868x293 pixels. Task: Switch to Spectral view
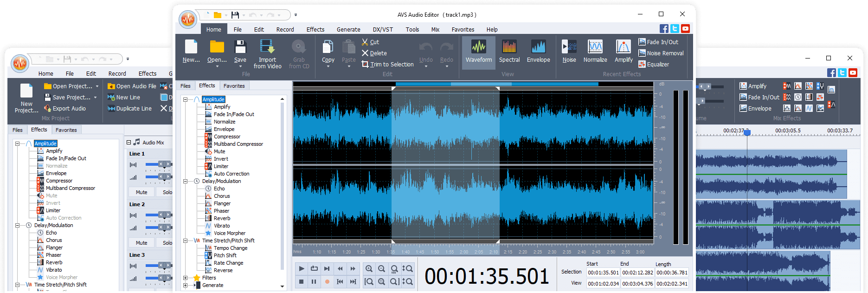pos(509,51)
